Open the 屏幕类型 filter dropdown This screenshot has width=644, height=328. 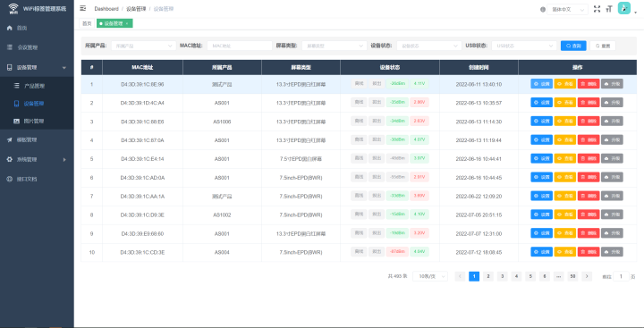pos(335,46)
